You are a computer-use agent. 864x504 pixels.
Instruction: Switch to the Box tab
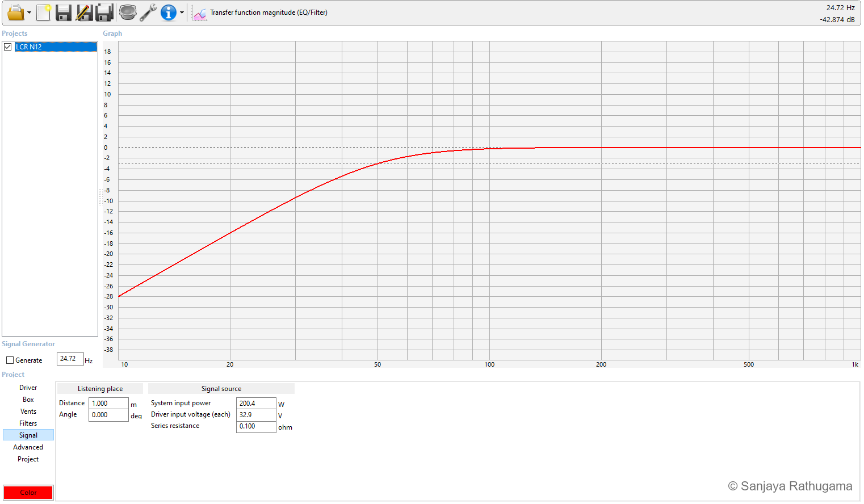coord(28,400)
